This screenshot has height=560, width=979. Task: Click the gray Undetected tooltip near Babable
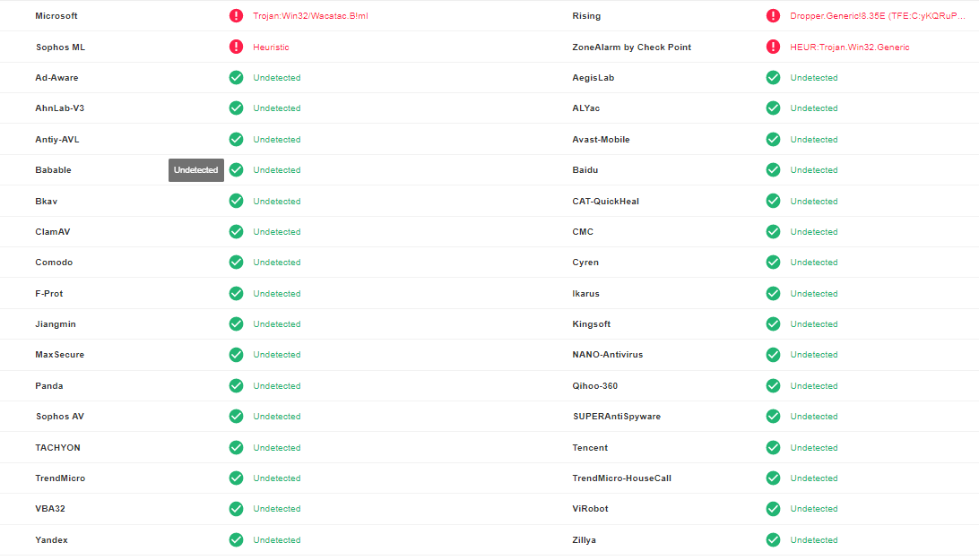coord(195,170)
